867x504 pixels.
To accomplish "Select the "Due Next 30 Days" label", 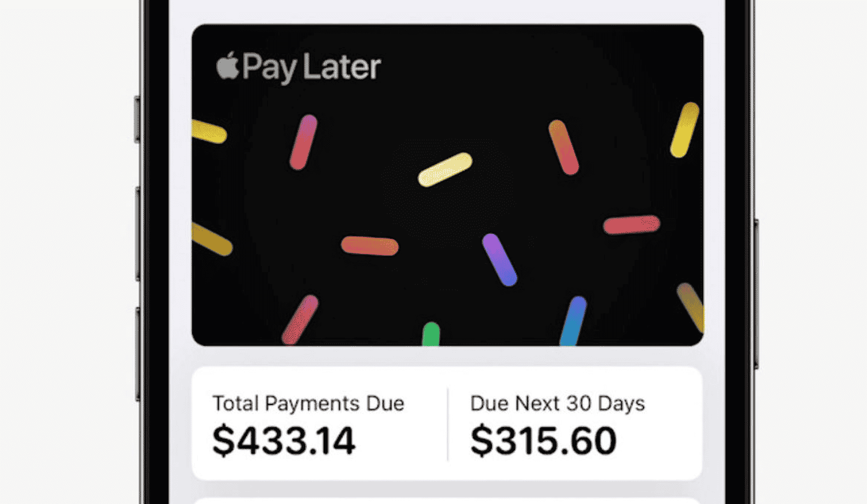I will pos(557,403).
